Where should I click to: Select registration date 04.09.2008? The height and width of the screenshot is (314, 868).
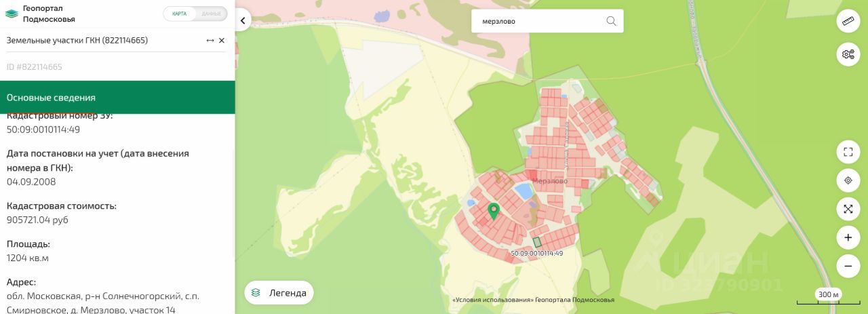coord(31,182)
